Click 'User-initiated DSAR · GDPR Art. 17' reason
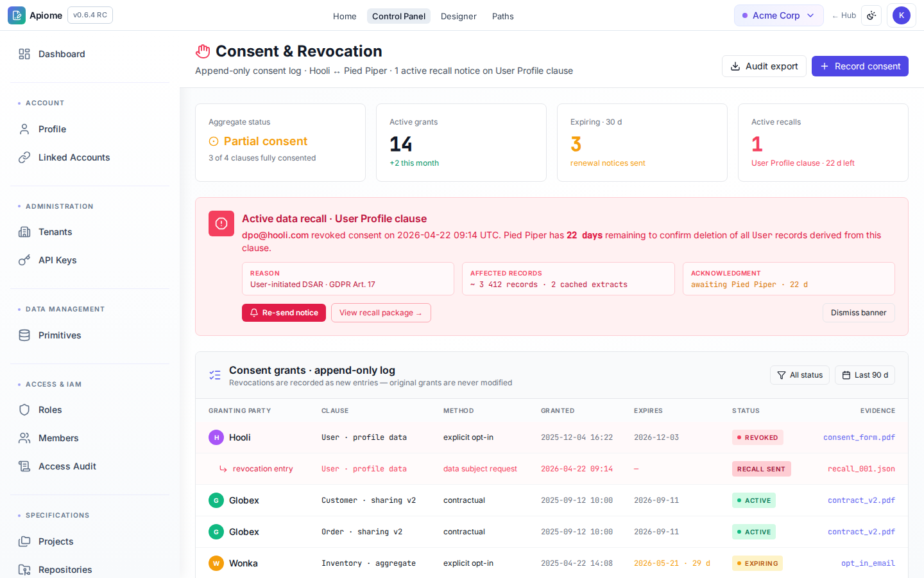This screenshot has width=924, height=578. (x=312, y=285)
